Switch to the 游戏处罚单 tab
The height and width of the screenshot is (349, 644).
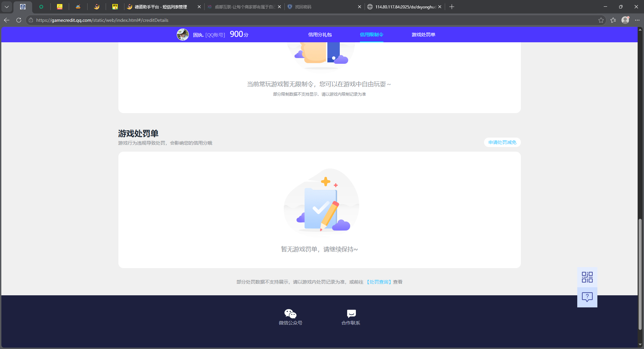423,35
